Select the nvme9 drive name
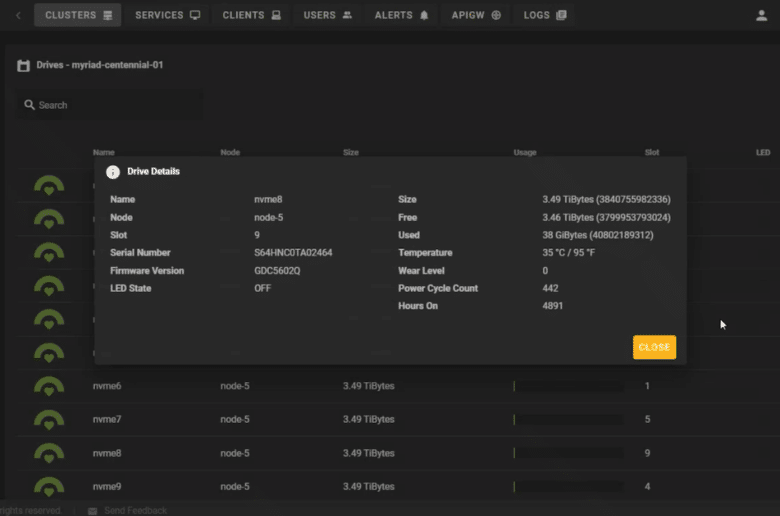This screenshot has width=780, height=516. click(x=107, y=487)
